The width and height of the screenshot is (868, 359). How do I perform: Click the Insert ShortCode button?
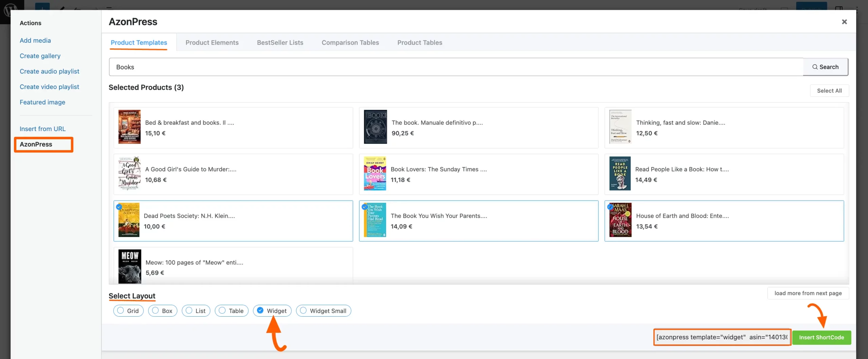822,337
